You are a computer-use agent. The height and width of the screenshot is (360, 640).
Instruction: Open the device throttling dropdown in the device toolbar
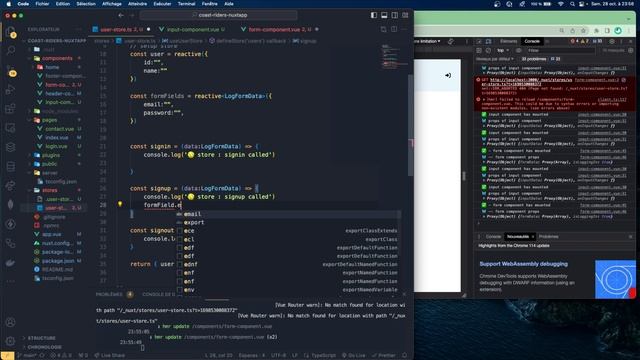pos(427,41)
